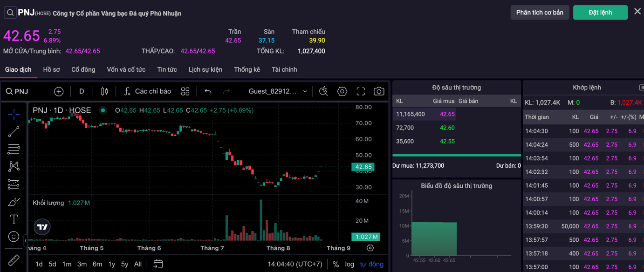Select the Fibonacci retracement tool

(14, 149)
